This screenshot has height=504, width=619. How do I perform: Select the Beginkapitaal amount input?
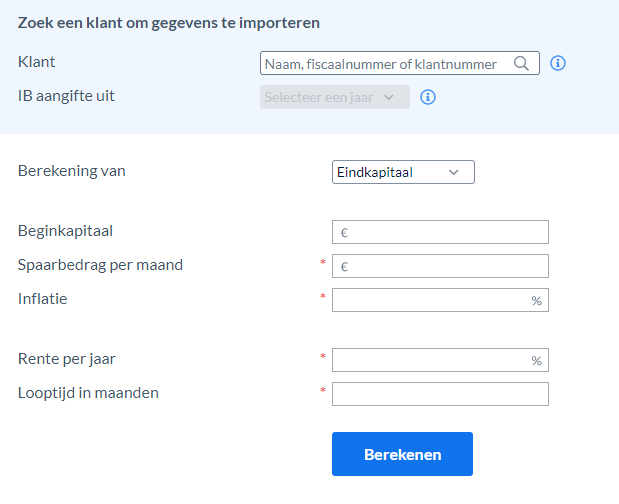[x=440, y=232]
